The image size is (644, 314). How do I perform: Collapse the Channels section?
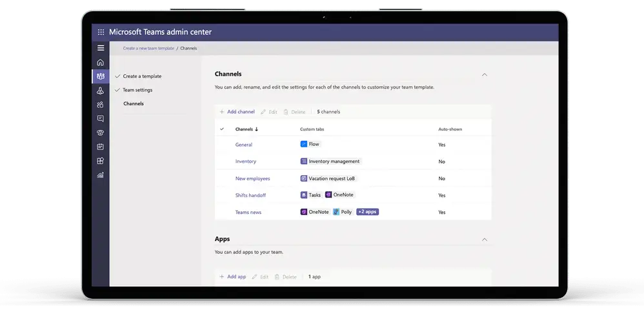[484, 75]
